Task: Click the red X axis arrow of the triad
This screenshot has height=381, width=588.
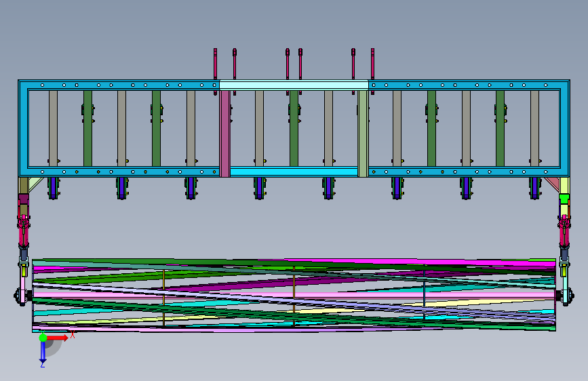Action: [57, 338]
